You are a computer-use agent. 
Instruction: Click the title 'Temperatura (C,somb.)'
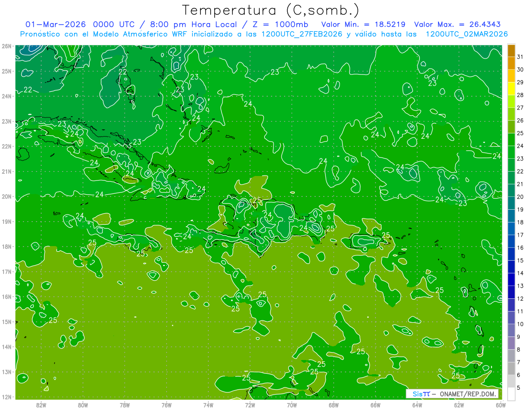(270, 10)
